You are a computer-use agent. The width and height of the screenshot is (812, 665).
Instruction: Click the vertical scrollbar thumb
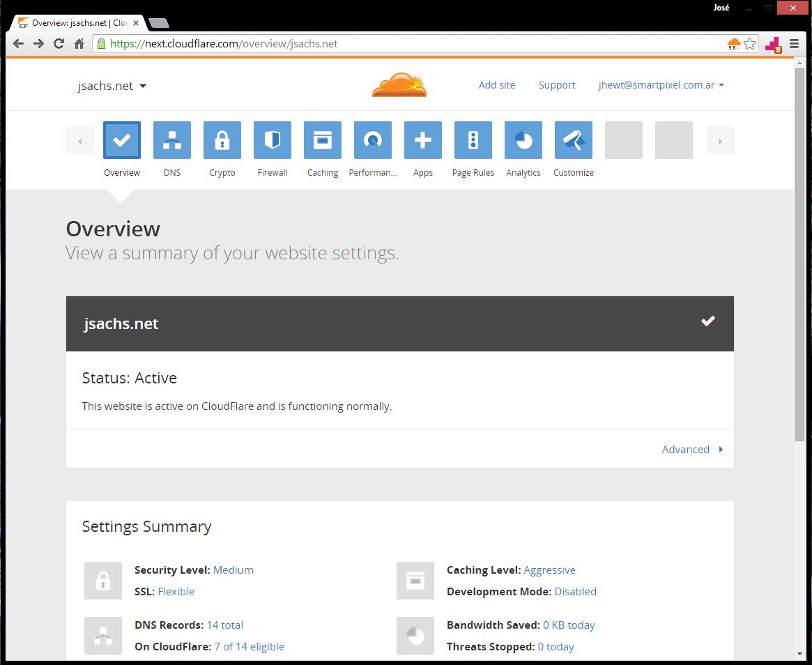(x=799, y=254)
